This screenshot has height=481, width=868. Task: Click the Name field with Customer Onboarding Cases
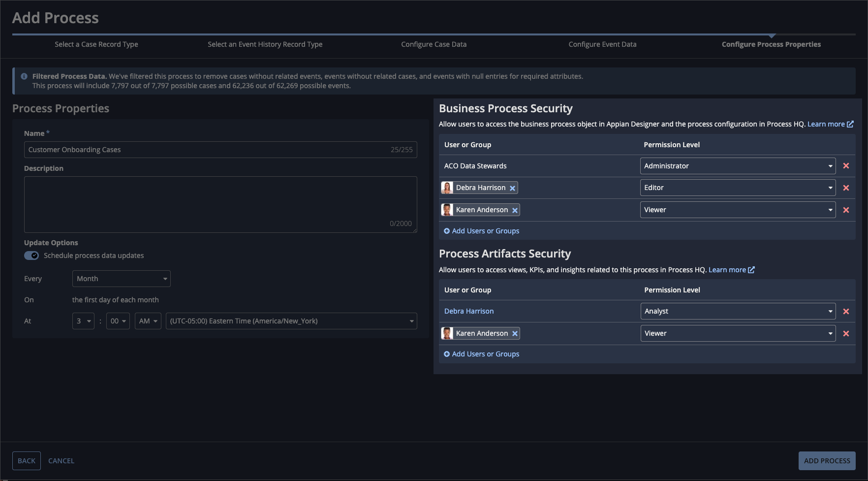220,150
